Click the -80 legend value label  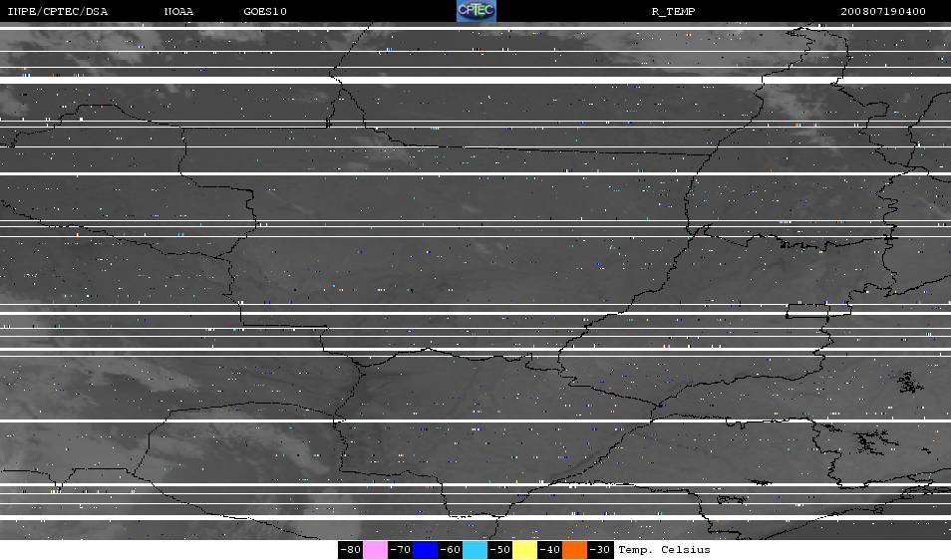pyautogui.click(x=350, y=550)
